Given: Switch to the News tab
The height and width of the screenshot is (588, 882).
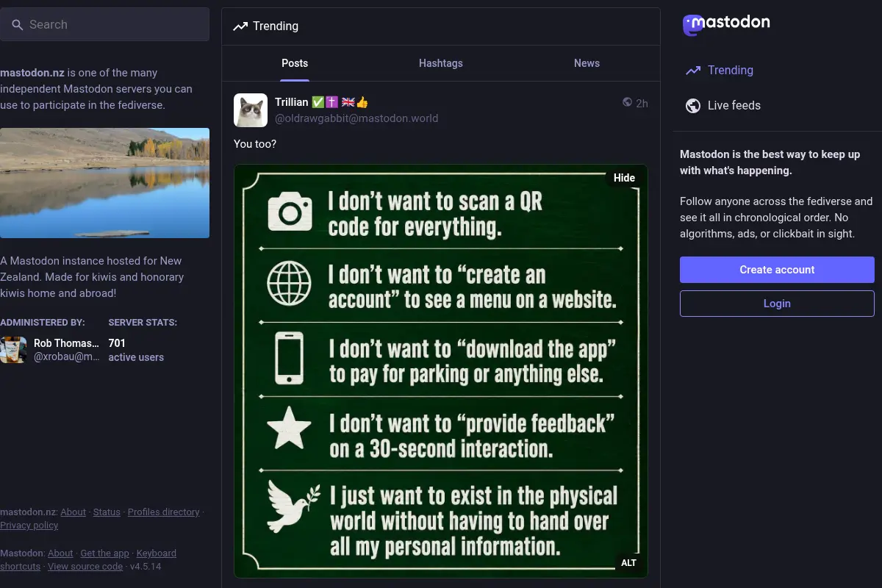Looking at the screenshot, I should click(587, 63).
